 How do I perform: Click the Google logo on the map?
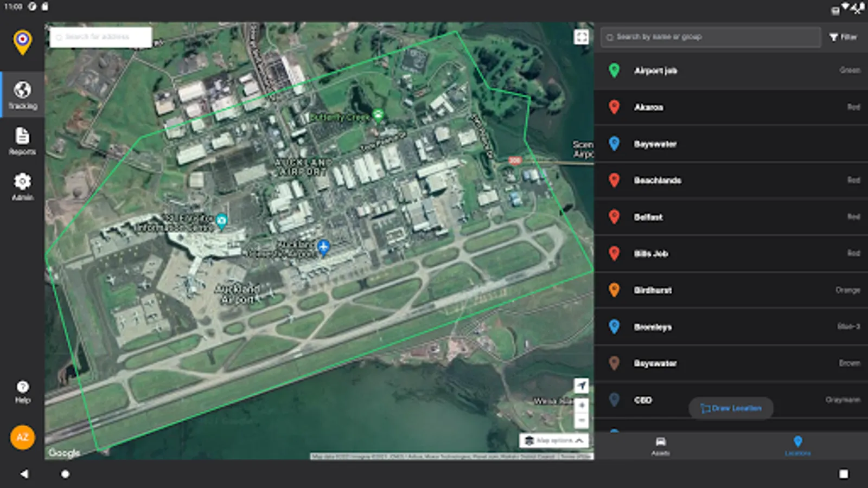click(64, 453)
